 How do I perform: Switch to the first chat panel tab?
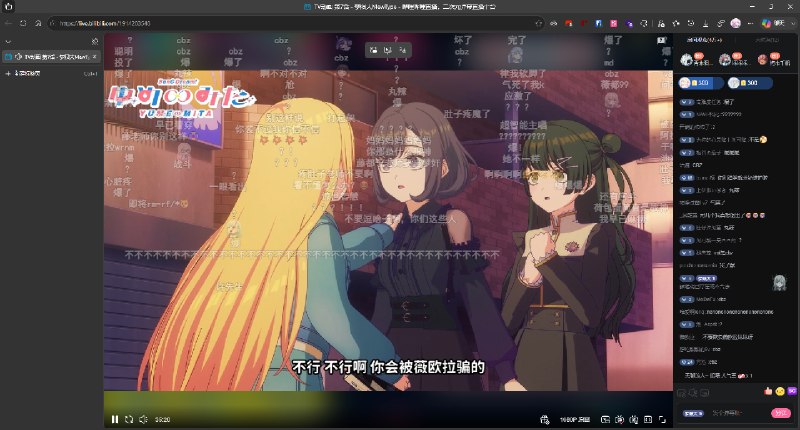[x=704, y=39]
